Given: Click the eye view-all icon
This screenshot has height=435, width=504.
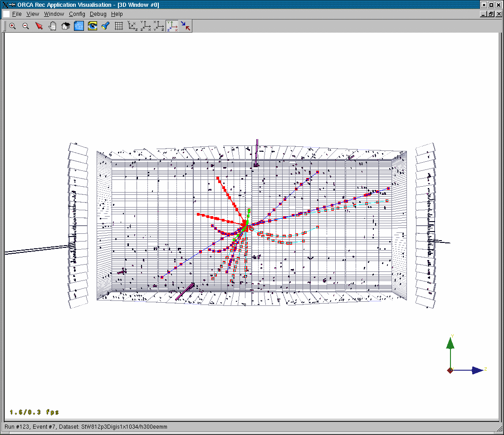Looking at the screenshot, I should (x=92, y=26).
